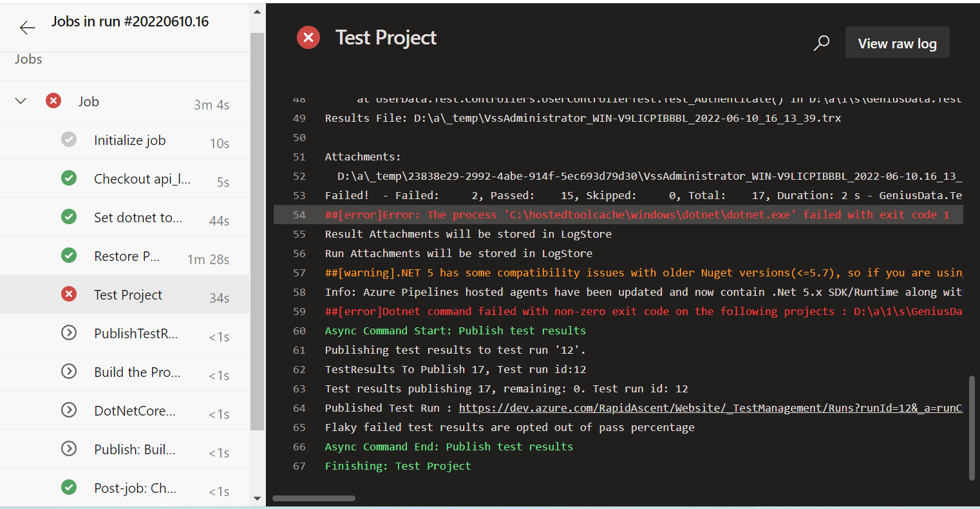Select log line 54 with the error message
Screen dimensions: 980x509
[618, 215]
